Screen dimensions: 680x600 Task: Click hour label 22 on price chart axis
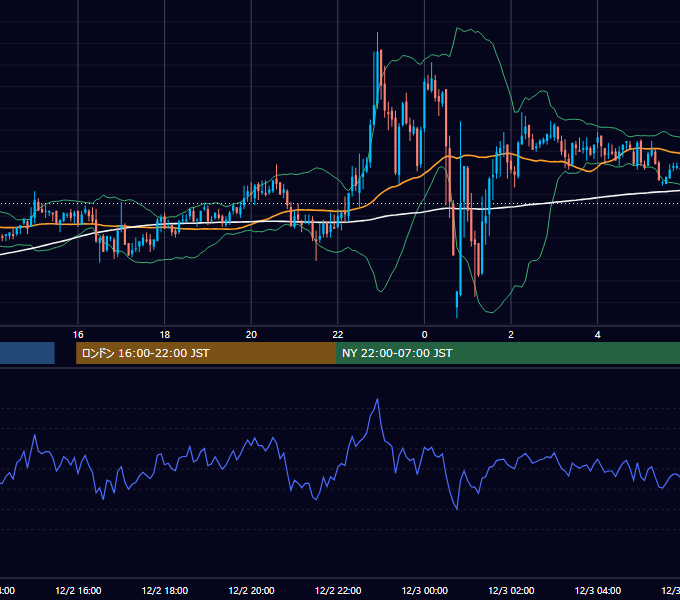click(x=338, y=335)
